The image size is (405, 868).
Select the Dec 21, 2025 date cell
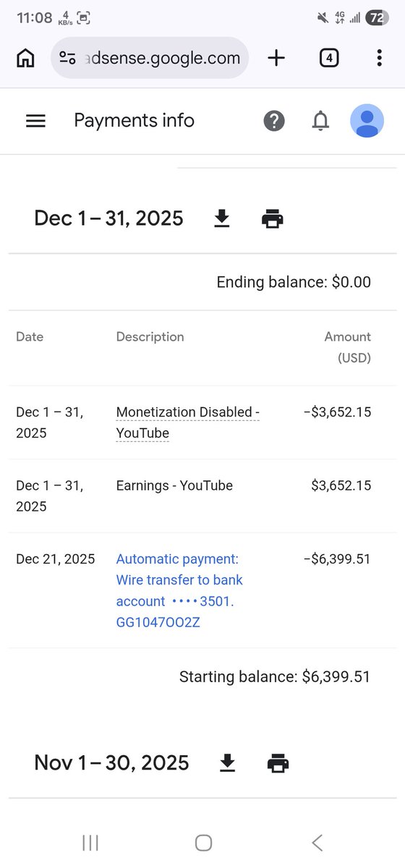coord(56,559)
